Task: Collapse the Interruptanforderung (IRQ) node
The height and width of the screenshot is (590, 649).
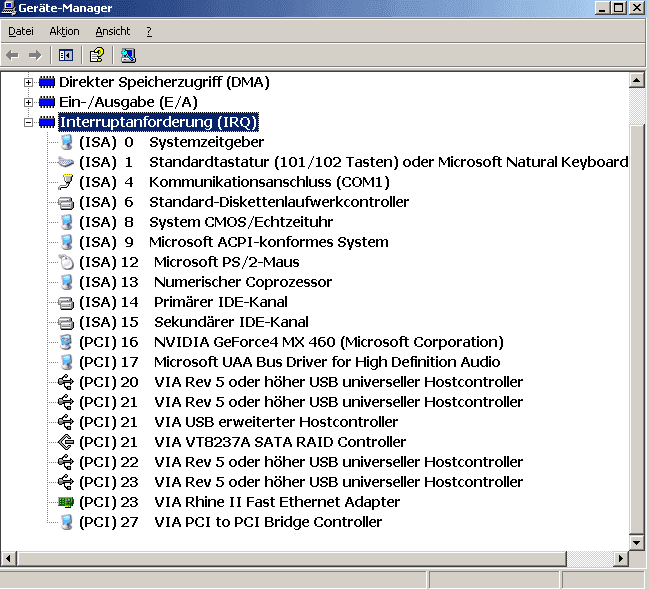Action: [28, 122]
